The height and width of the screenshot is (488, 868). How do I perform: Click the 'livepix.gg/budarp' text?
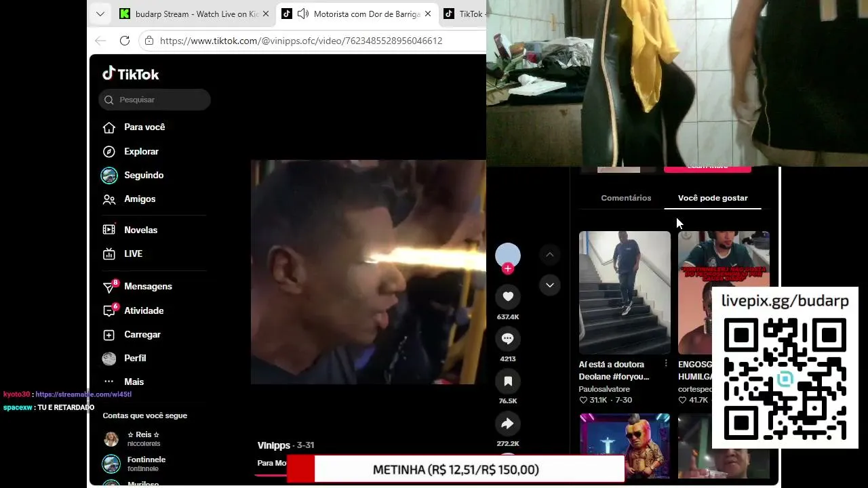click(x=785, y=302)
